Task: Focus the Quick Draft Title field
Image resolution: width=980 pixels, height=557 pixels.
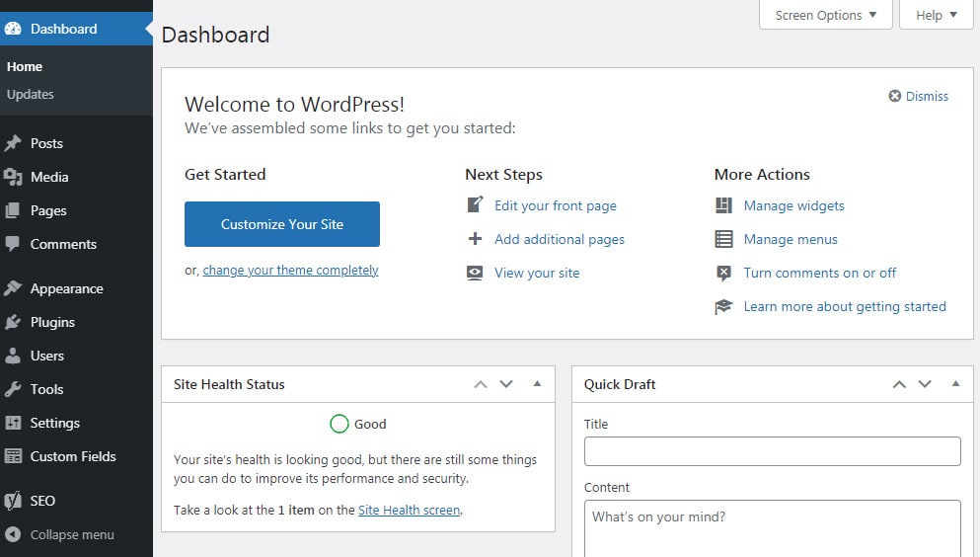Action: tap(773, 451)
